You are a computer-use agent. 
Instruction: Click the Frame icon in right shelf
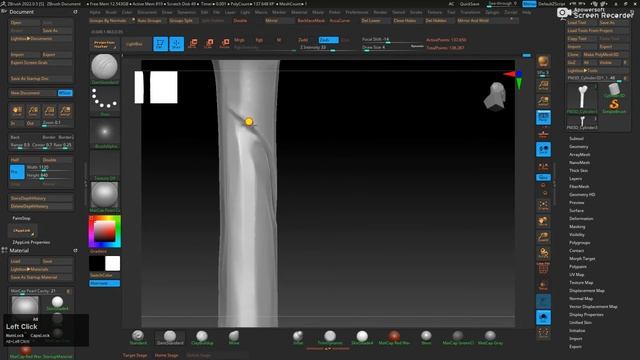click(543, 205)
